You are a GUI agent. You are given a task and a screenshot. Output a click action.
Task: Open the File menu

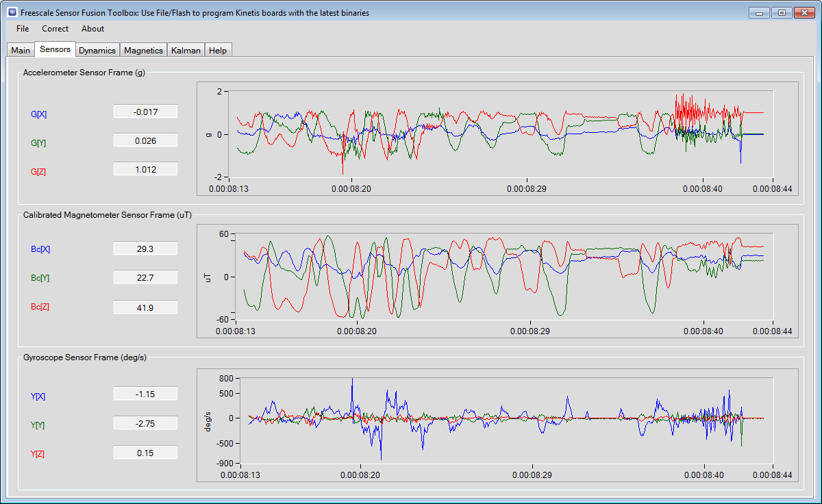tap(23, 29)
